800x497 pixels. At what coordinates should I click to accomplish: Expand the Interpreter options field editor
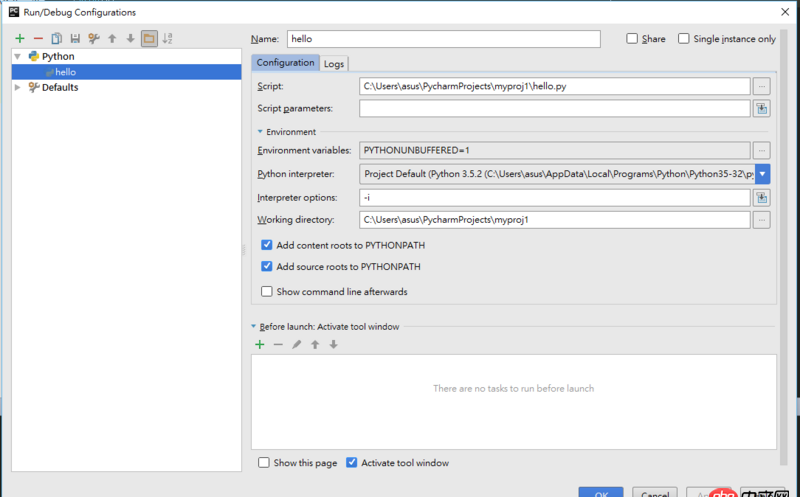click(761, 197)
